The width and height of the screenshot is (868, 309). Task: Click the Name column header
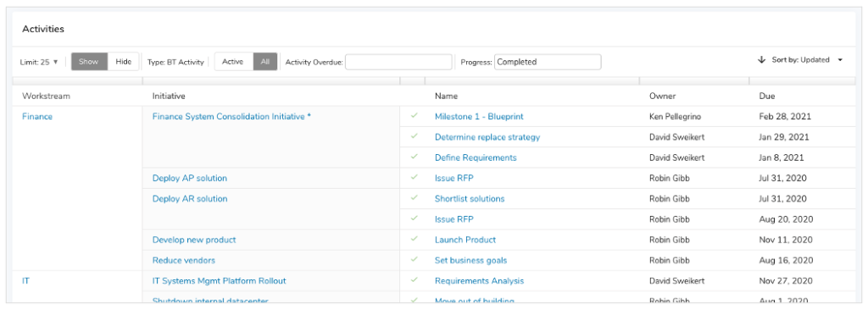coord(446,96)
